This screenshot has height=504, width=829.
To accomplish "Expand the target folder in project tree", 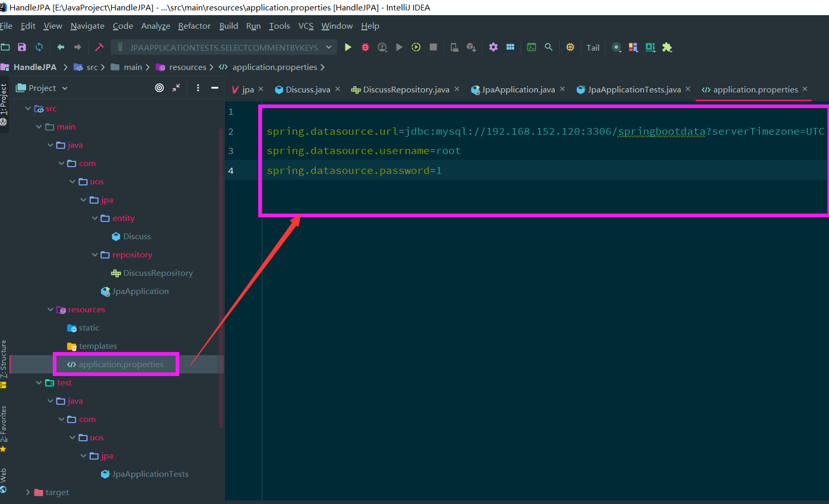I will coord(28,493).
